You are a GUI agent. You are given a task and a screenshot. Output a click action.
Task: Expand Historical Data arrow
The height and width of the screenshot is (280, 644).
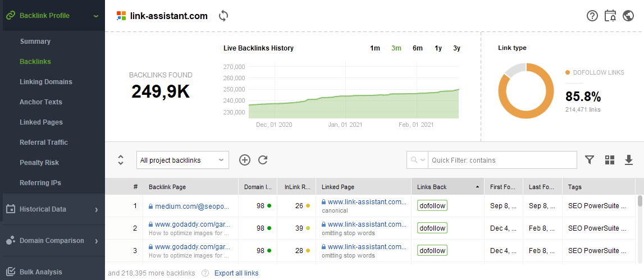coord(97,209)
